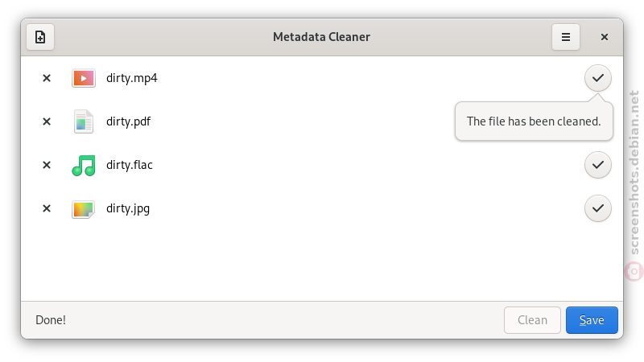Remove dirty.mp4 from the list
Screen dimensions: 644x362
(47, 78)
